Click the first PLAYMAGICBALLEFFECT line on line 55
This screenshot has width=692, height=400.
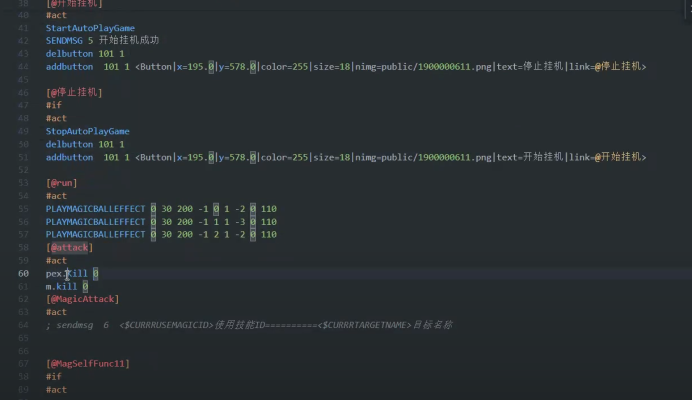point(160,208)
